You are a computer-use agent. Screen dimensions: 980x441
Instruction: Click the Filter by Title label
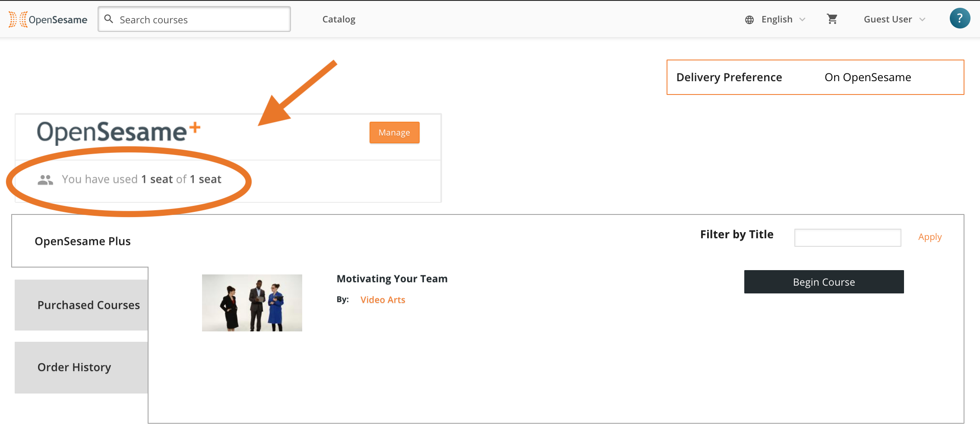coord(737,235)
